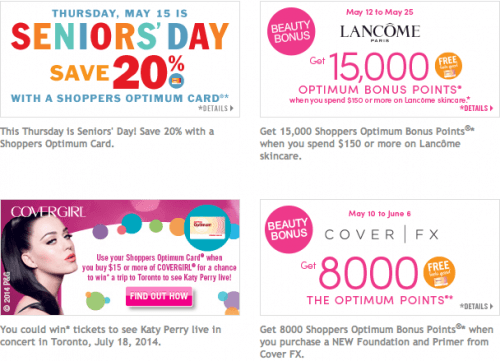
Task: Click the FIND OUT HOW button
Action: (x=159, y=296)
